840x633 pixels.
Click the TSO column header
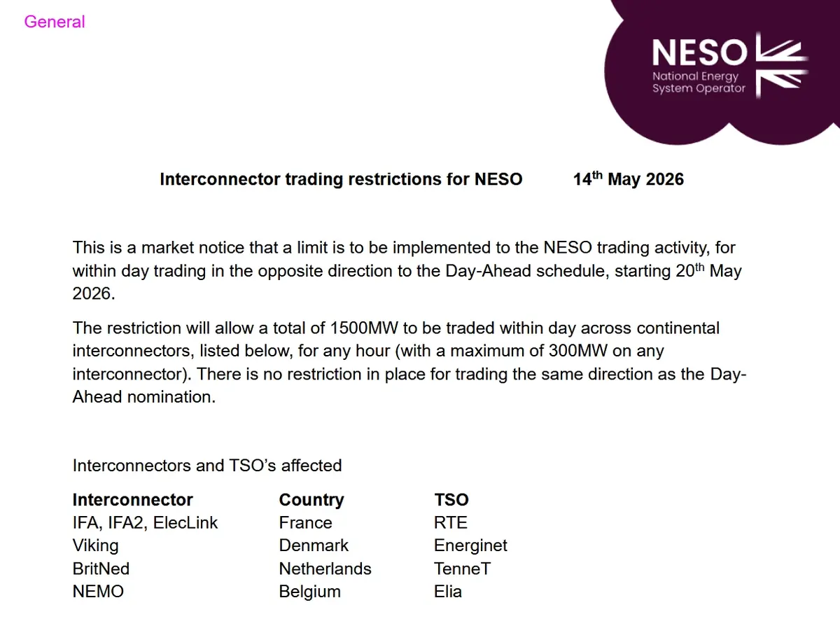(x=451, y=500)
